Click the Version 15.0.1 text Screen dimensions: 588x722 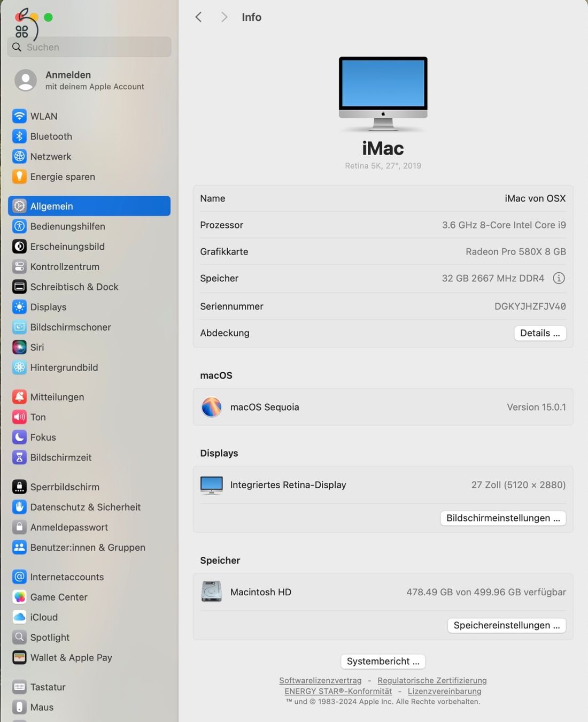click(x=536, y=407)
